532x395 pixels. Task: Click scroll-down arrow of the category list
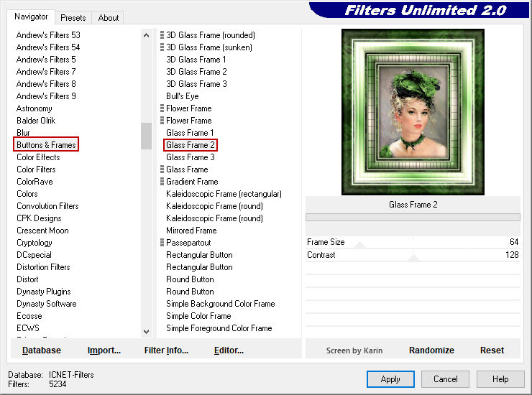coord(147,331)
